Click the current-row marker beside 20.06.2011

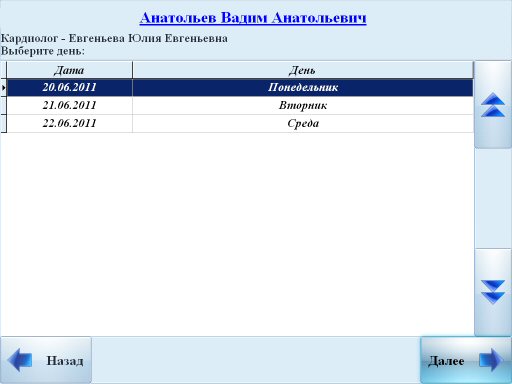point(4,88)
